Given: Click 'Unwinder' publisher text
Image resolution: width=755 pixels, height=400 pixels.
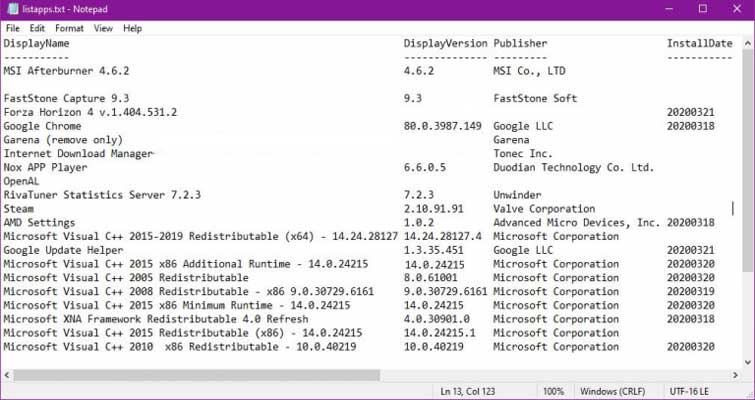Looking at the screenshot, I should 517,195.
